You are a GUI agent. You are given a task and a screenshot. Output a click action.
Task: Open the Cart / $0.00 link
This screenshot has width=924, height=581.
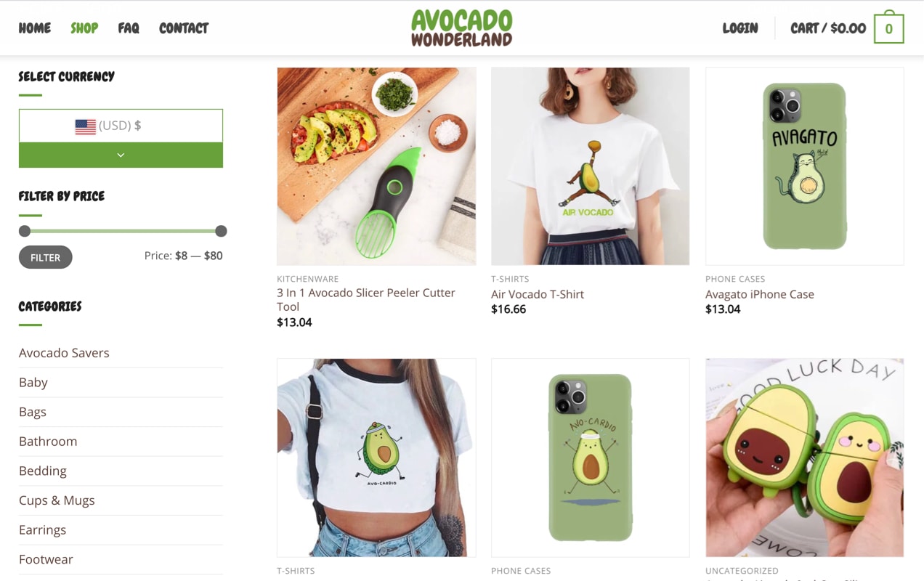point(828,28)
